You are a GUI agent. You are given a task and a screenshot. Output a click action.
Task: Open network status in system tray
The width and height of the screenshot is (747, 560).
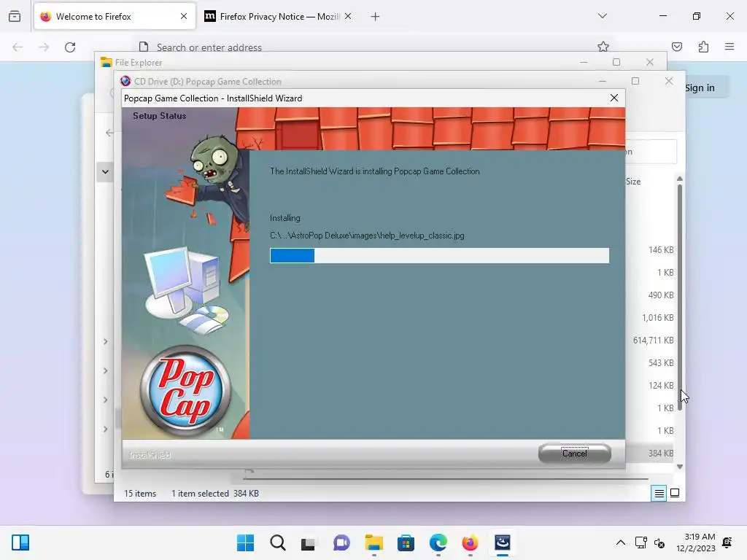pyautogui.click(x=641, y=542)
